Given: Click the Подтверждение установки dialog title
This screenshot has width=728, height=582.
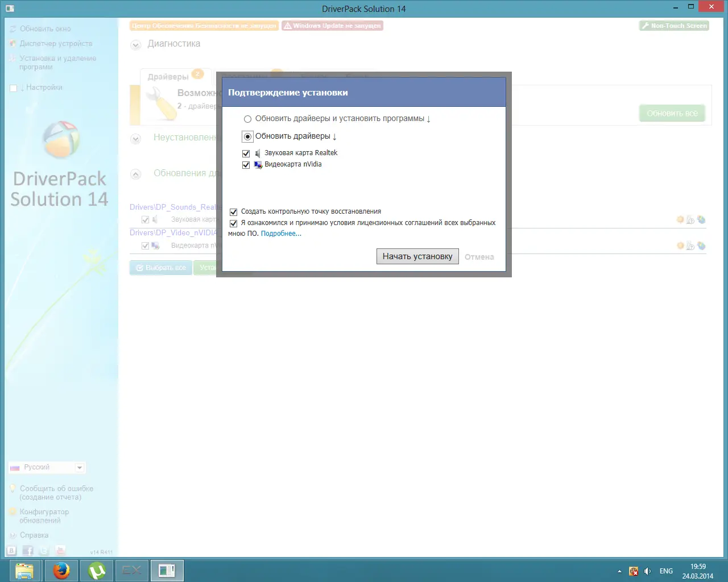Looking at the screenshot, I should (288, 93).
